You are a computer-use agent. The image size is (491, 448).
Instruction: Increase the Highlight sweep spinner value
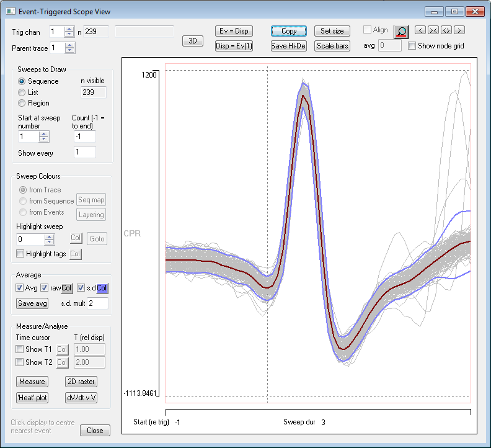click(49, 236)
